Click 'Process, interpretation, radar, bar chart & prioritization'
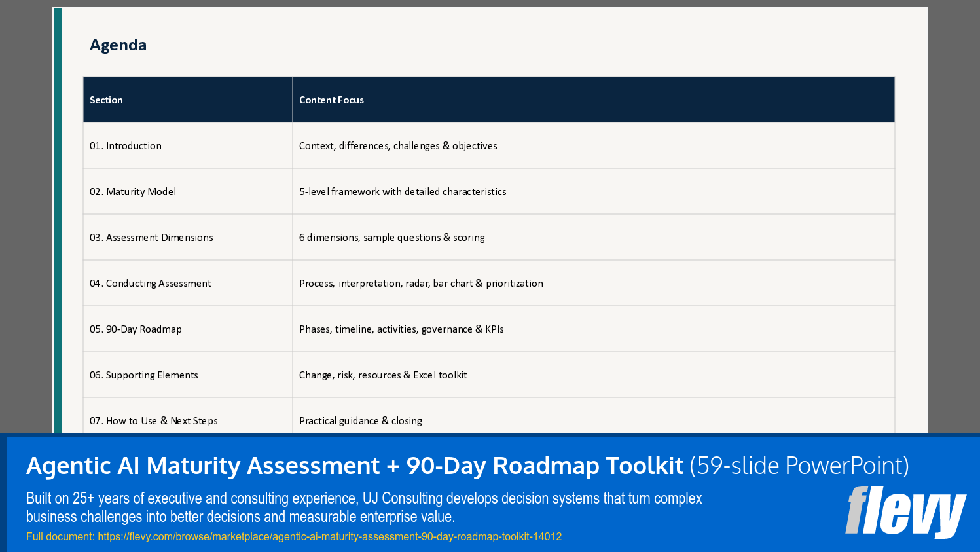The height and width of the screenshot is (552, 980). (x=421, y=284)
